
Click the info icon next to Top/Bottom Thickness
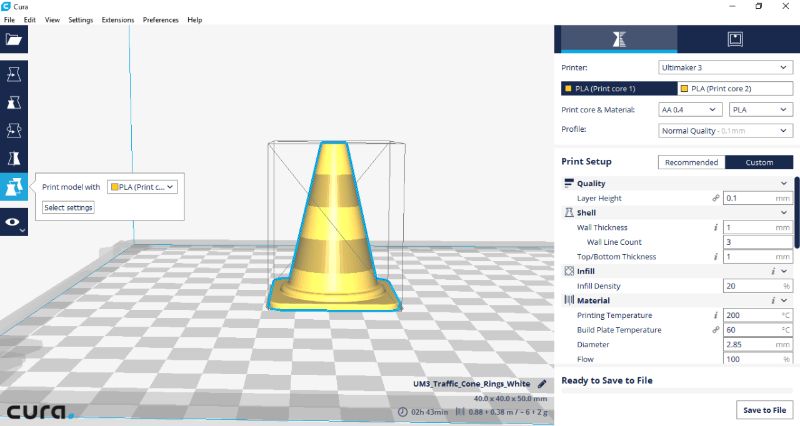716,257
